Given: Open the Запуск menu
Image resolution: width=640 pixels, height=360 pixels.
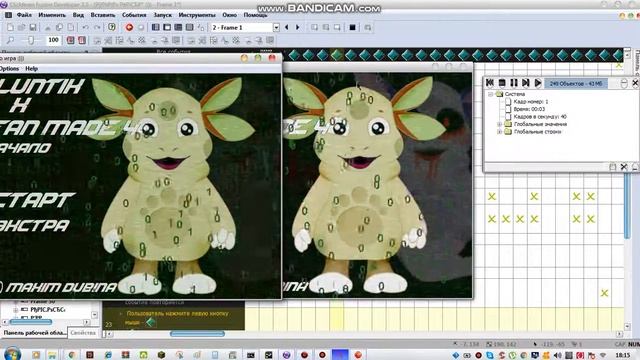Looking at the screenshot, I should pos(162,15).
